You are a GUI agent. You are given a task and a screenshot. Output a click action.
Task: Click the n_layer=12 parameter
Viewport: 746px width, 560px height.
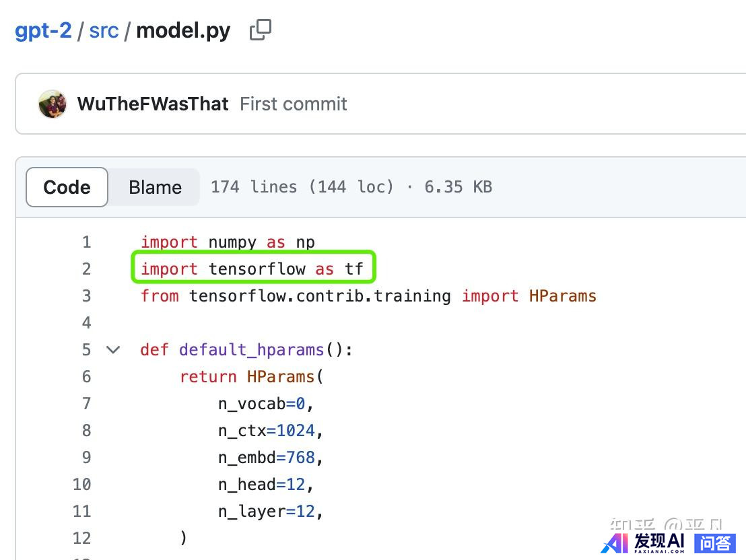coord(270,512)
